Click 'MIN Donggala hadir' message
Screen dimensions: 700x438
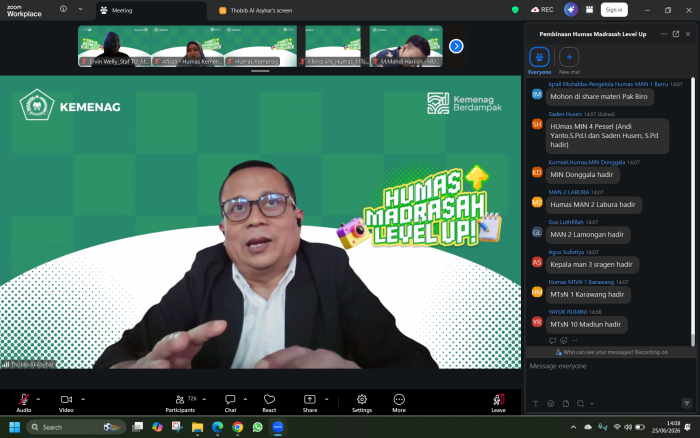582,175
